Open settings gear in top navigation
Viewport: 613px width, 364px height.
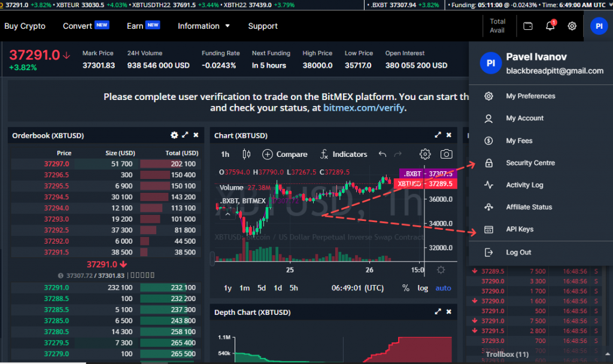572,26
